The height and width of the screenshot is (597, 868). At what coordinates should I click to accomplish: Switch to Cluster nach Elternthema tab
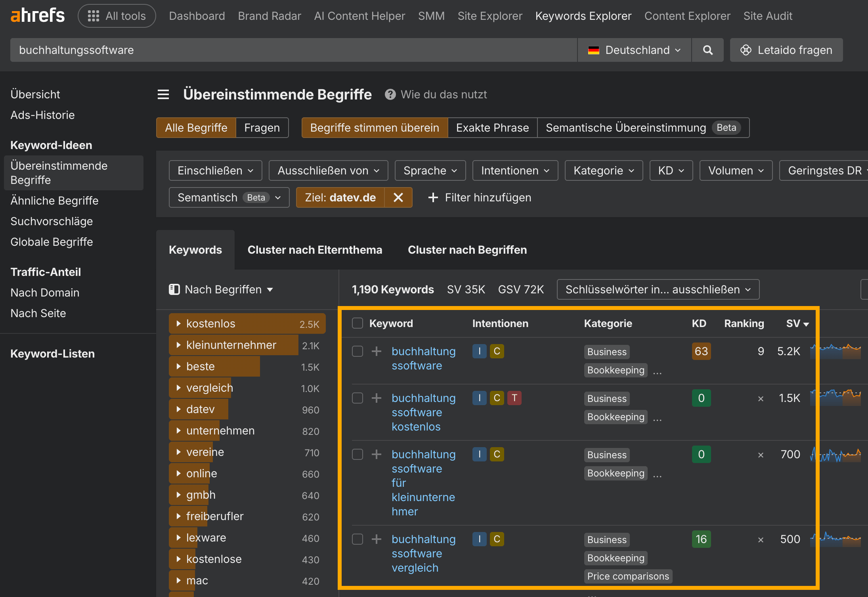[315, 250]
